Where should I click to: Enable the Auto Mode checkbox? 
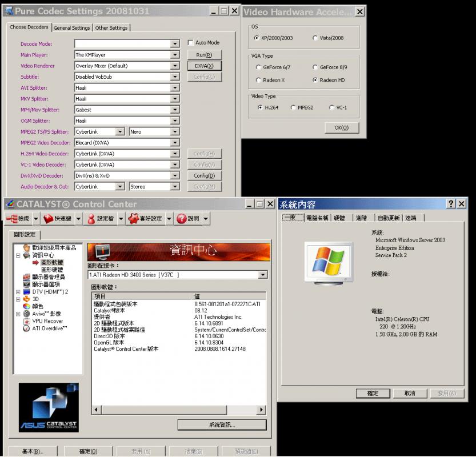191,42
